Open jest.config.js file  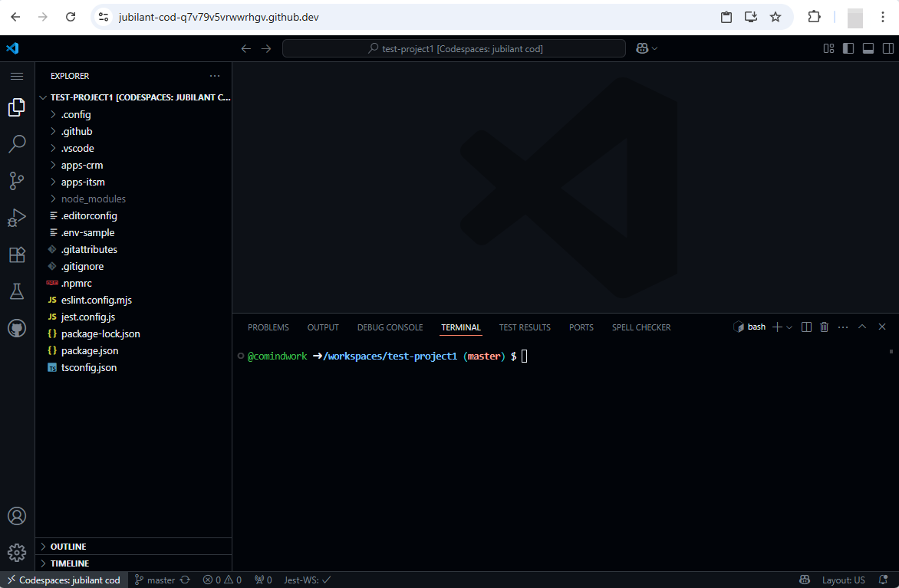coord(133,317)
